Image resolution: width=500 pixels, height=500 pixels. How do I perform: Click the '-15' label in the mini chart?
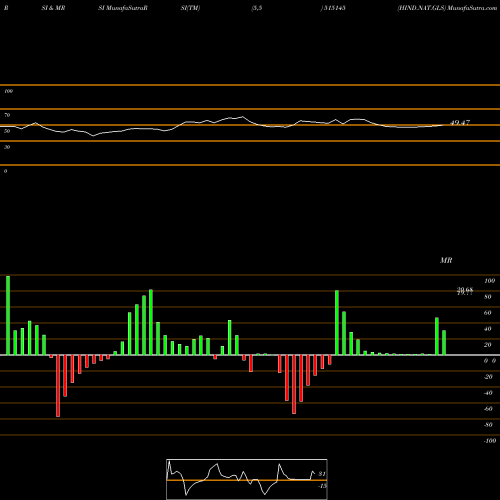322,486
